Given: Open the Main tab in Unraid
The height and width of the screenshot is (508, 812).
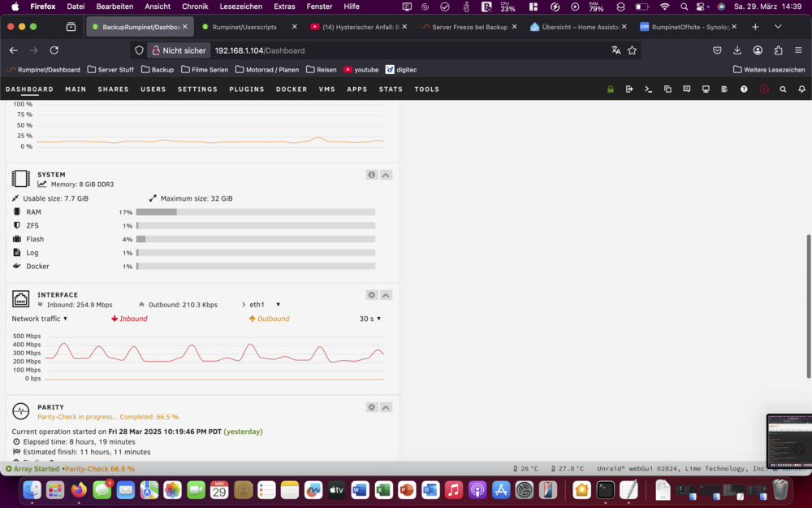Looking at the screenshot, I should coord(76,89).
